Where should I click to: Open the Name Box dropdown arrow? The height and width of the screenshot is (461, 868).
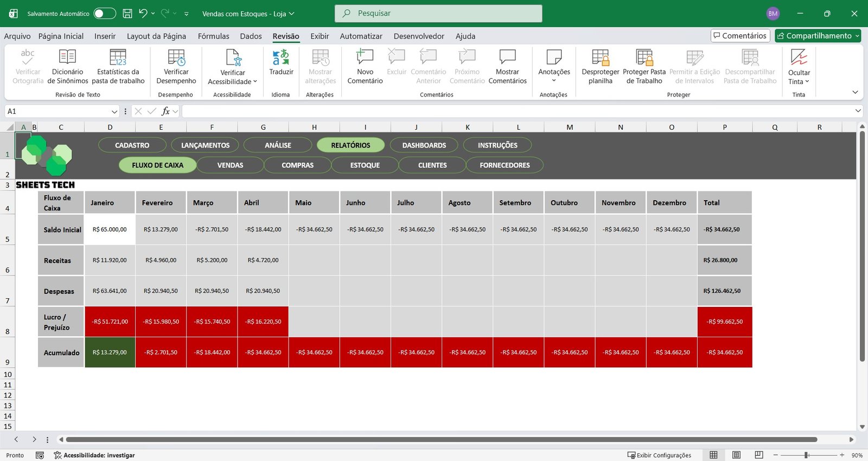(x=114, y=112)
